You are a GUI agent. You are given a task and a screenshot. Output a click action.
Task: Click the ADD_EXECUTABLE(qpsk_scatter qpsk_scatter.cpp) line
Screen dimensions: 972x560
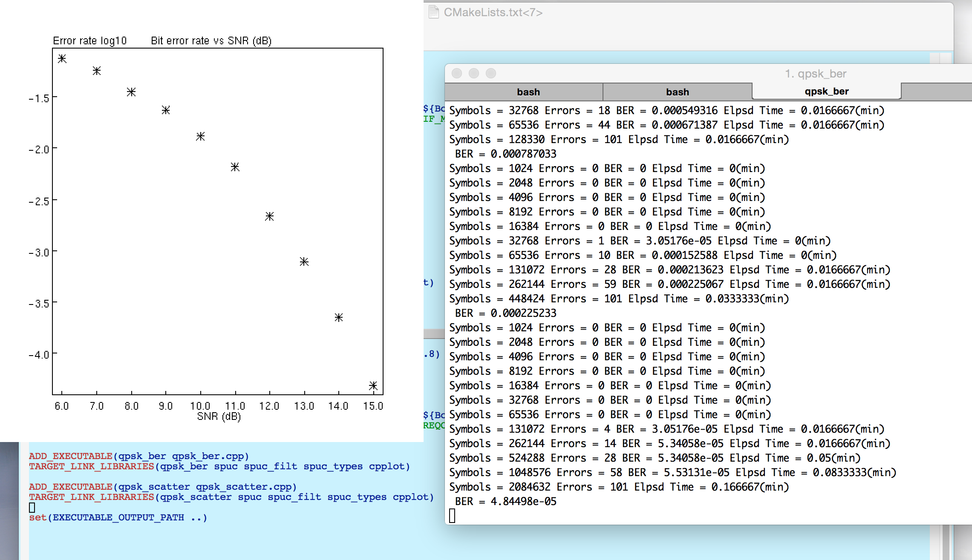(x=162, y=487)
